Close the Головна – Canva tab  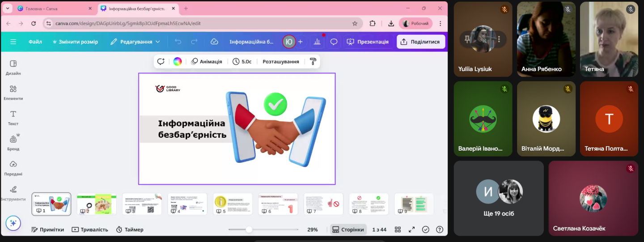pos(90,8)
